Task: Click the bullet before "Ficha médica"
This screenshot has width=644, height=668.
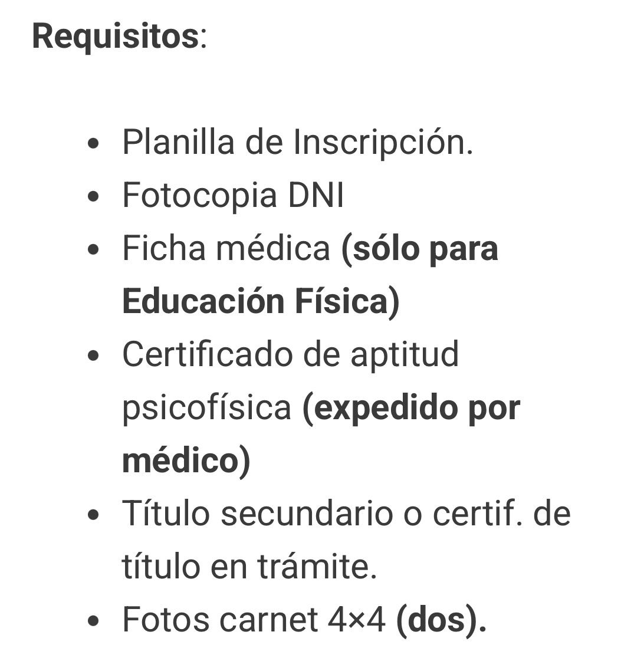Action: coord(93,249)
